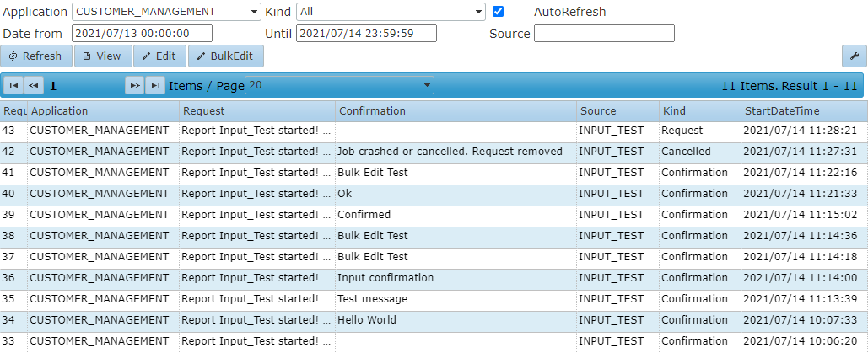Toggle the AutoRefresh checkbox
Image resolution: width=868 pixels, height=353 pixels.
coord(499,11)
